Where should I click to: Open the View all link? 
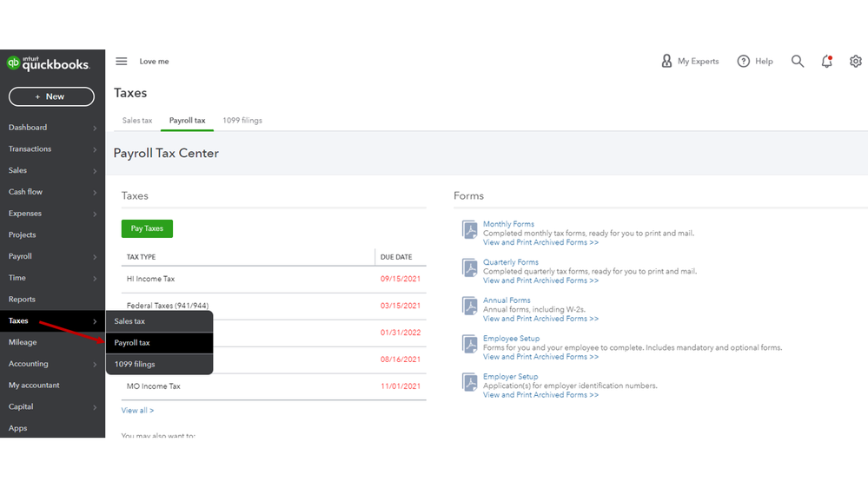137,411
